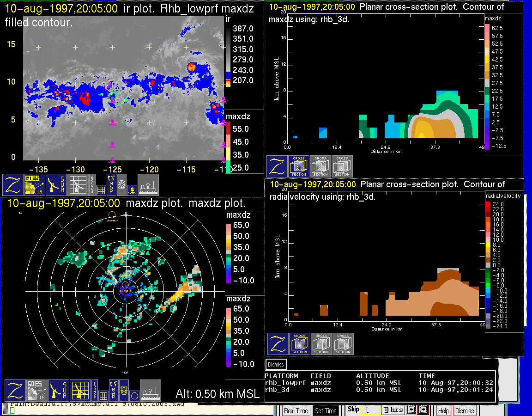Click the skip forward arrow button

click(x=423, y=410)
